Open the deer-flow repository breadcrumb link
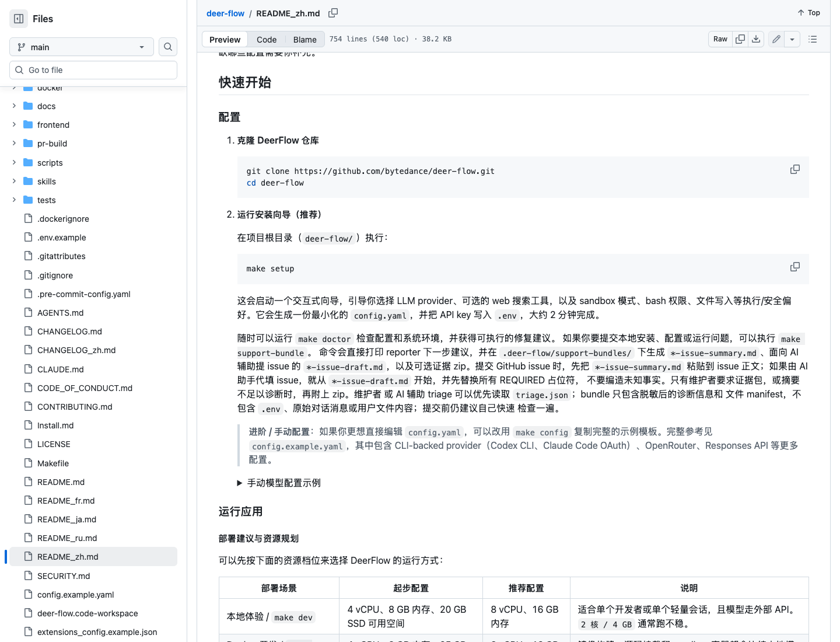This screenshot has height=642, width=840. click(225, 13)
